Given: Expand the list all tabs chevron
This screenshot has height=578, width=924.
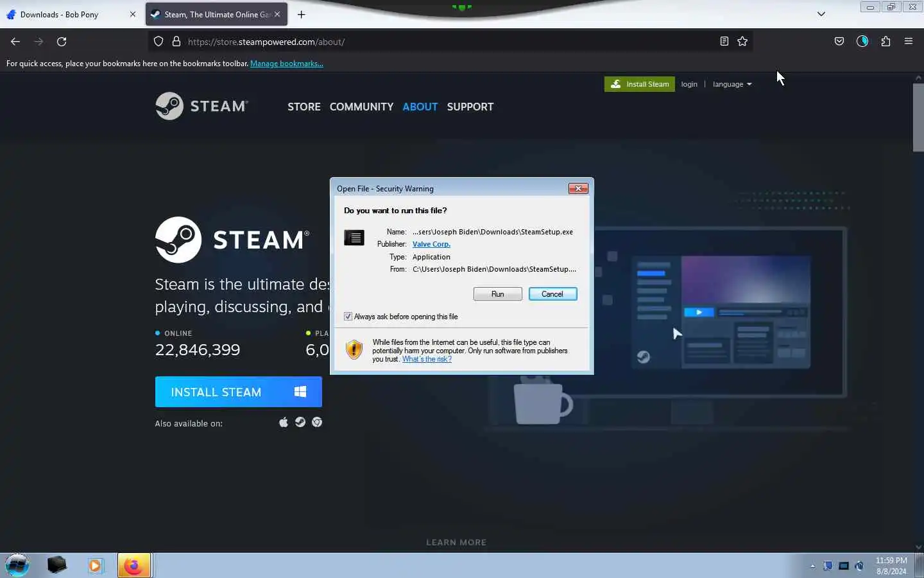Looking at the screenshot, I should 821,14.
